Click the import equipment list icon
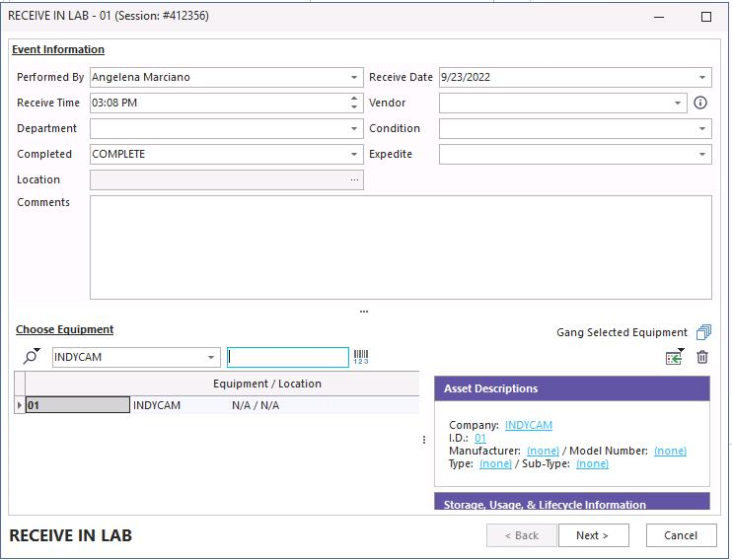 point(675,358)
